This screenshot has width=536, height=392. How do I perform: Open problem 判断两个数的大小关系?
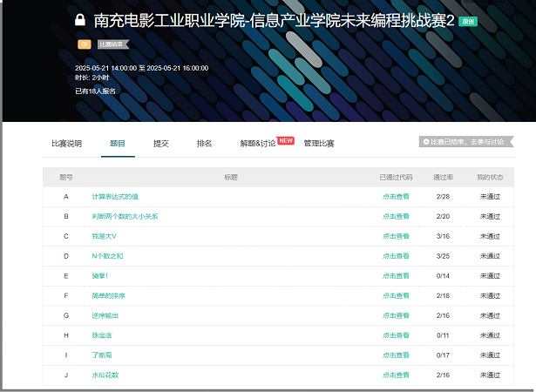tap(125, 216)
